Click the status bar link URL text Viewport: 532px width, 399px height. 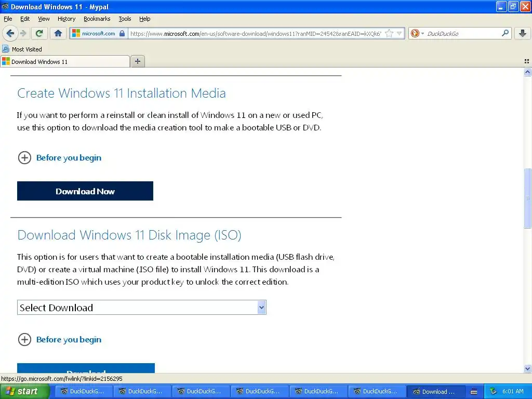click(62, 379)
